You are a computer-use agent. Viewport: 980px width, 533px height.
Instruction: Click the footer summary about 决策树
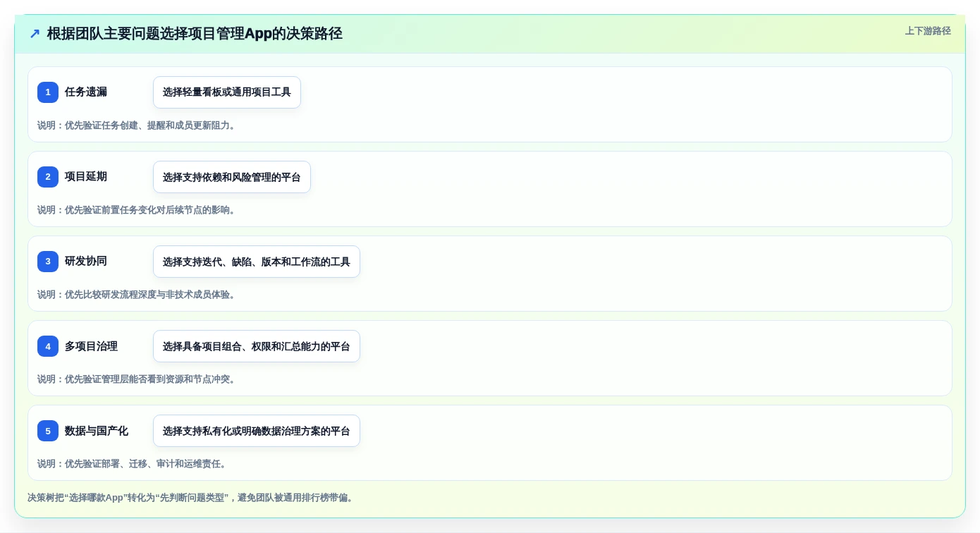[x=190, y=498]
